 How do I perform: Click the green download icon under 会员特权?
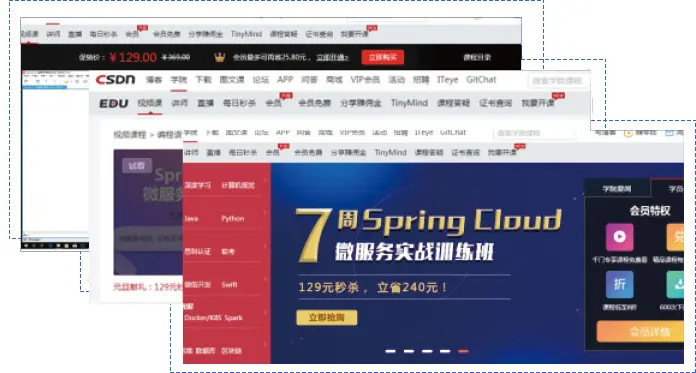[x=675, y=284]
